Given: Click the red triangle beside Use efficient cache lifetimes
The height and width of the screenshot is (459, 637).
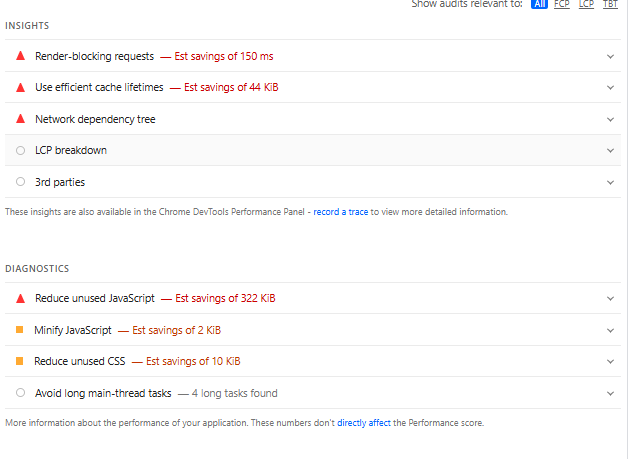Looking at the screenshot, I should click(20, 87).
